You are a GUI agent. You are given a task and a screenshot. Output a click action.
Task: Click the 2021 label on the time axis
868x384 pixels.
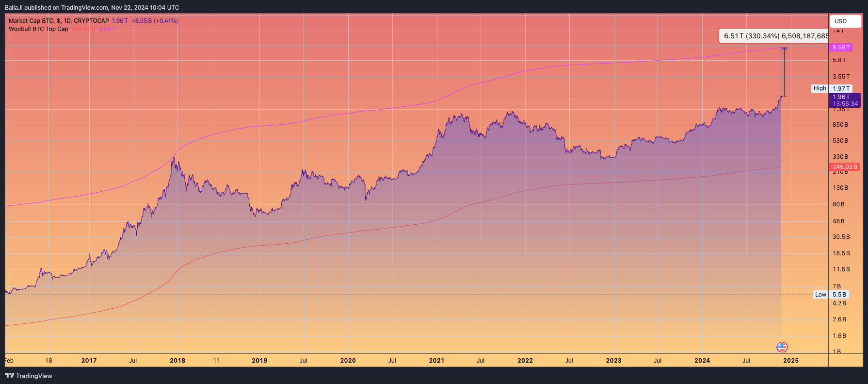436,361
